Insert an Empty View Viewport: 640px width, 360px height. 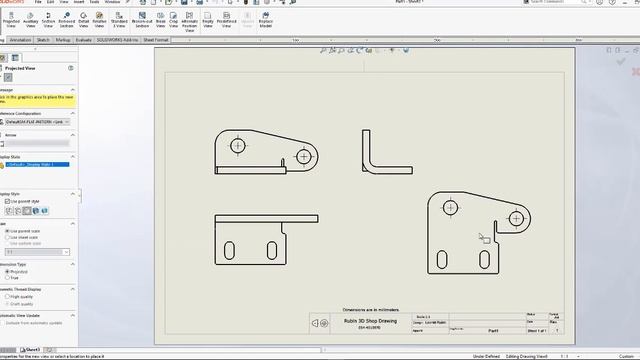tap(208, 20)
